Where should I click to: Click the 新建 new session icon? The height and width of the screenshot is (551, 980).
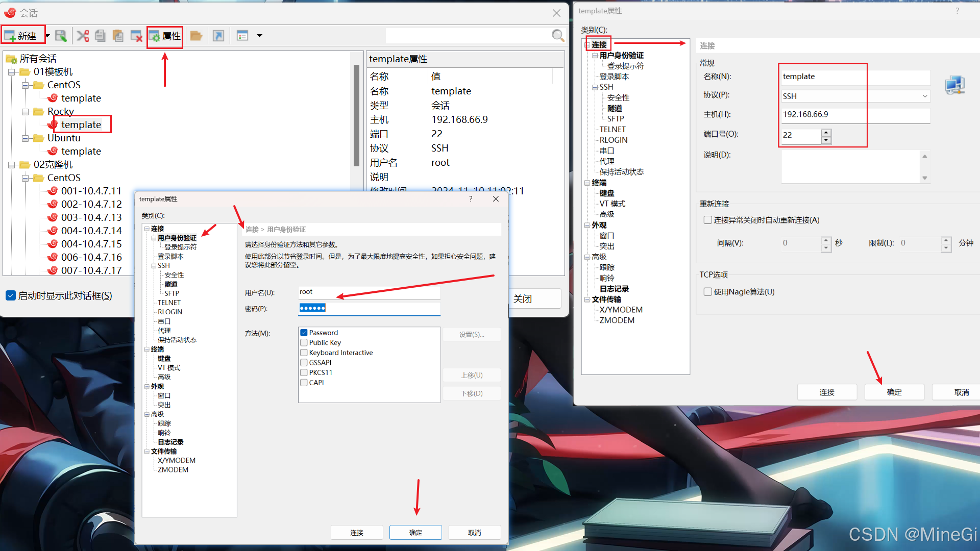[10, 36]
